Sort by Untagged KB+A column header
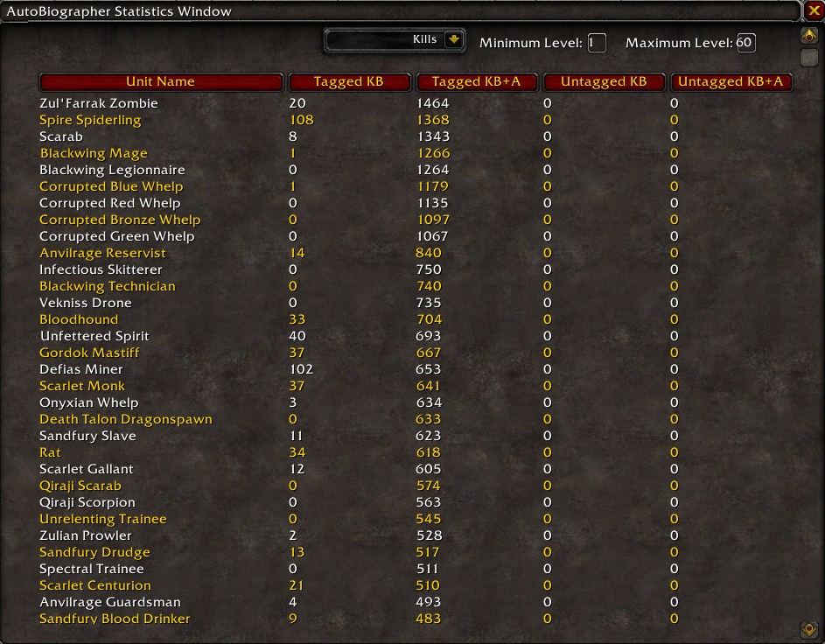 [731, 82]
